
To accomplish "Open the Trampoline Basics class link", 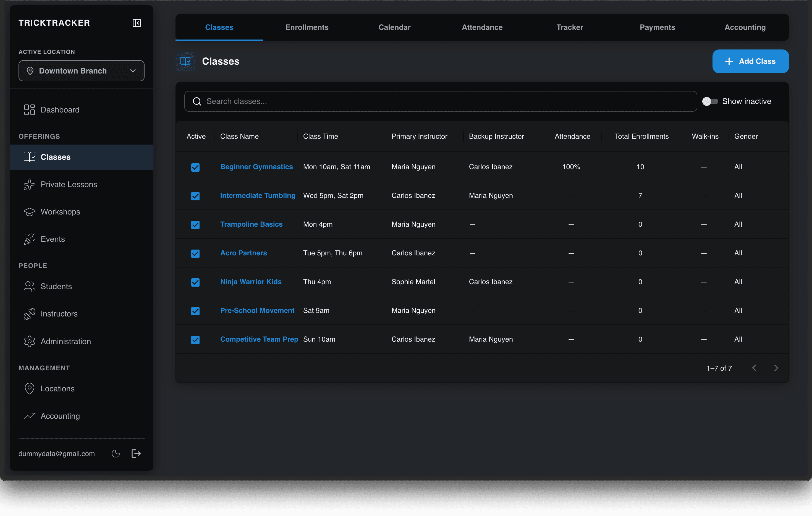I will 251,224.
